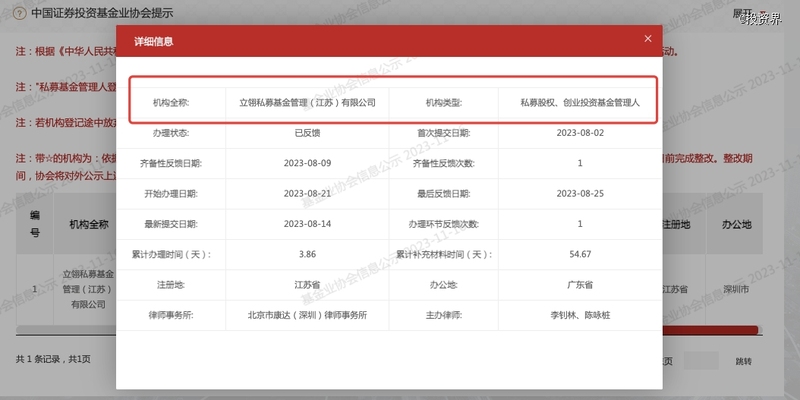
Task: Click the 编号 column header
Action: pos(34,223)
